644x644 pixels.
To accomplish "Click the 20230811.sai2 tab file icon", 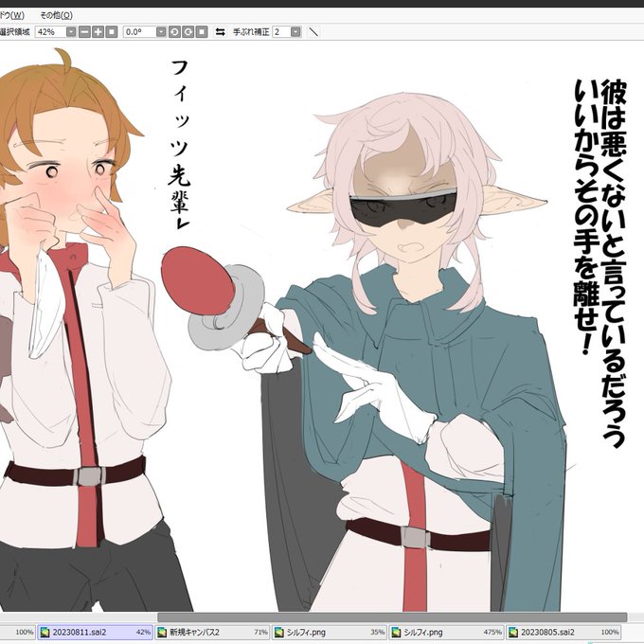I will (x=45, y=632).
